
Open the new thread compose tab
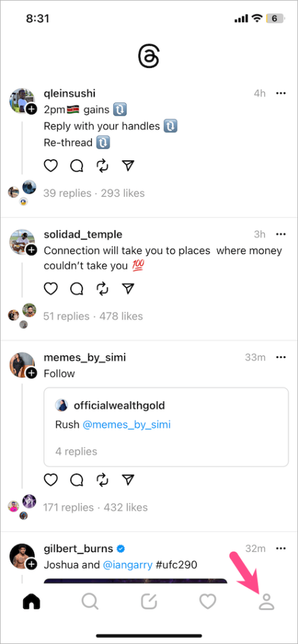148,602
